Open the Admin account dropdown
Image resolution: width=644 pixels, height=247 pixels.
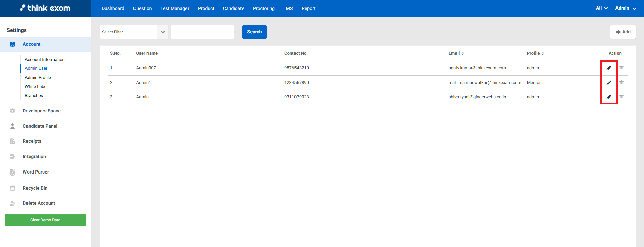[x=626, y=8]
